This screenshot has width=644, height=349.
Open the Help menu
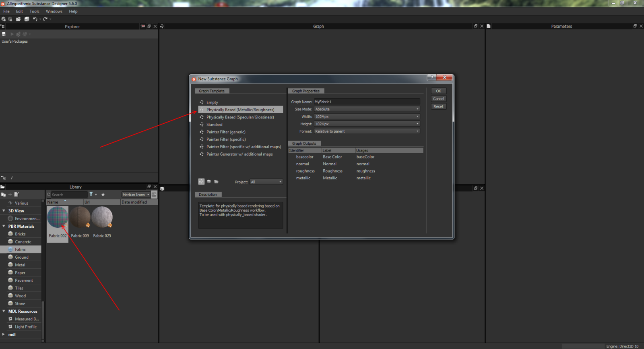73,11
